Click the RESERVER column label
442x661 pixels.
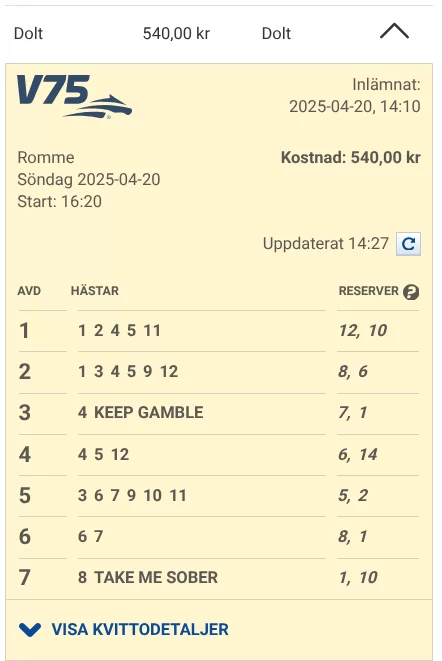click(x=369, y=291)
